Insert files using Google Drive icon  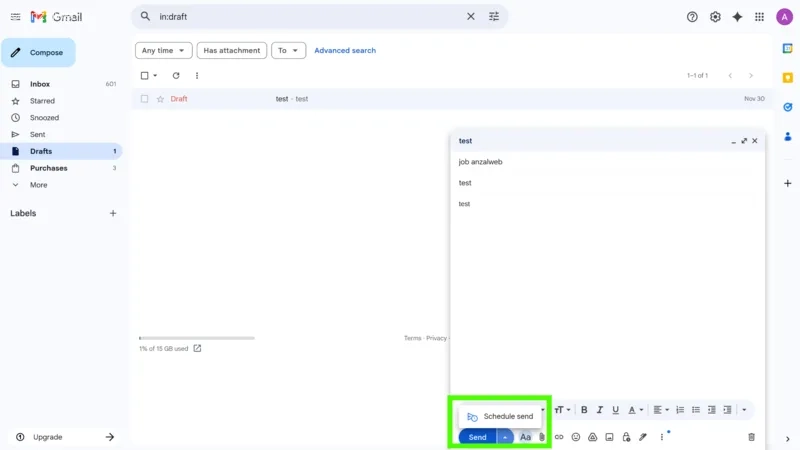pos(592,437)
